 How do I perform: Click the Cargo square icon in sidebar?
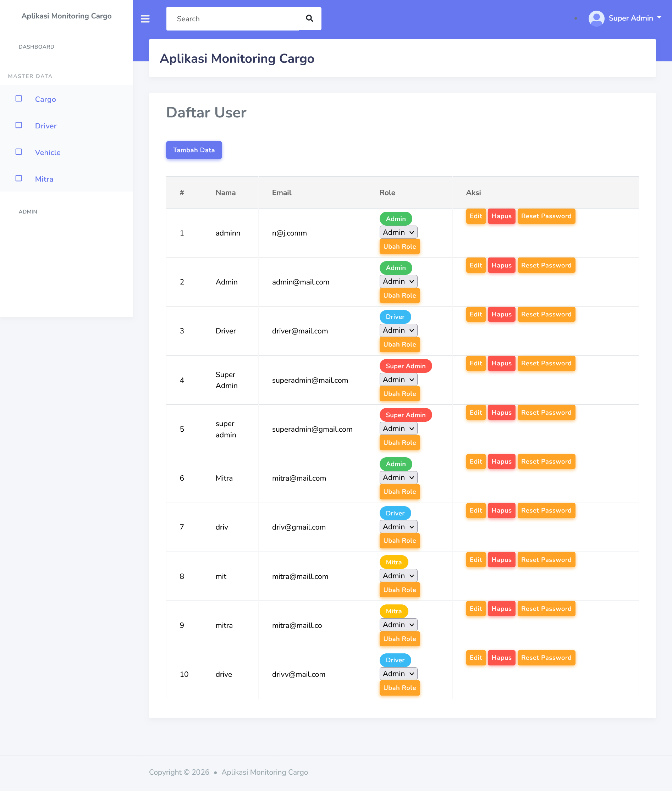coord(19,99)
